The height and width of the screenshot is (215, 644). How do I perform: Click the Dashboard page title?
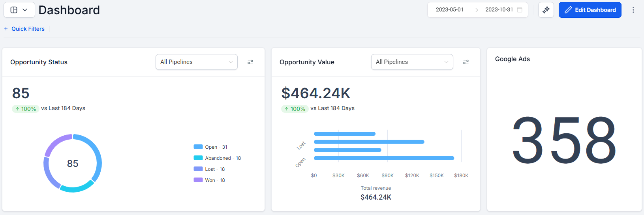(x=69, y=10)
